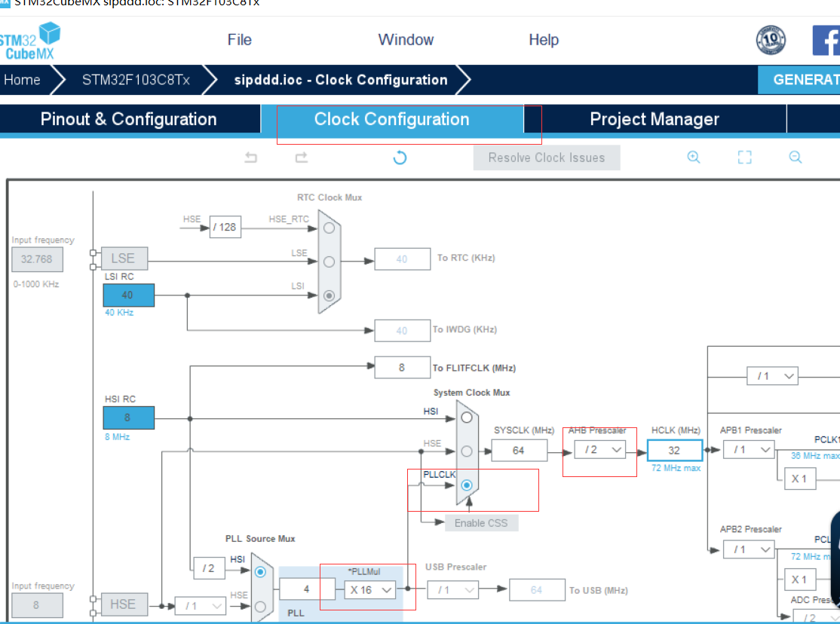This screenshot has height=624, width=840.
Task: Click the 'RTC Clock Mux' label
Action: point(330,197)
